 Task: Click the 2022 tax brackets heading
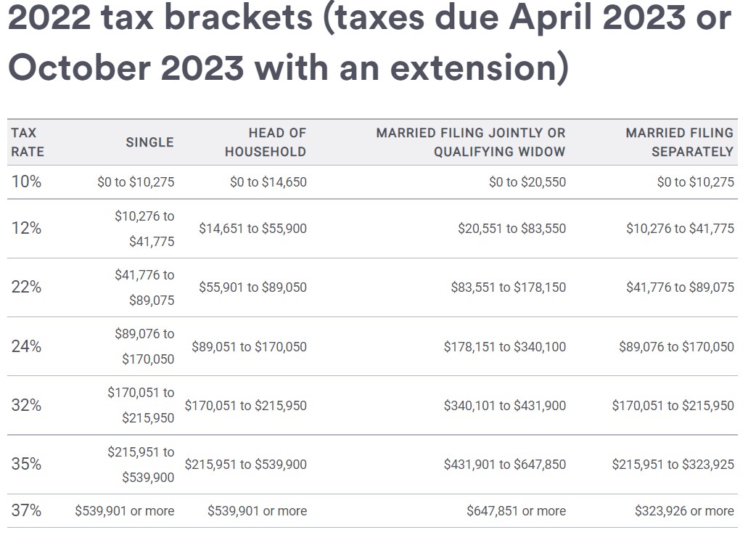[x=370, y=43]
